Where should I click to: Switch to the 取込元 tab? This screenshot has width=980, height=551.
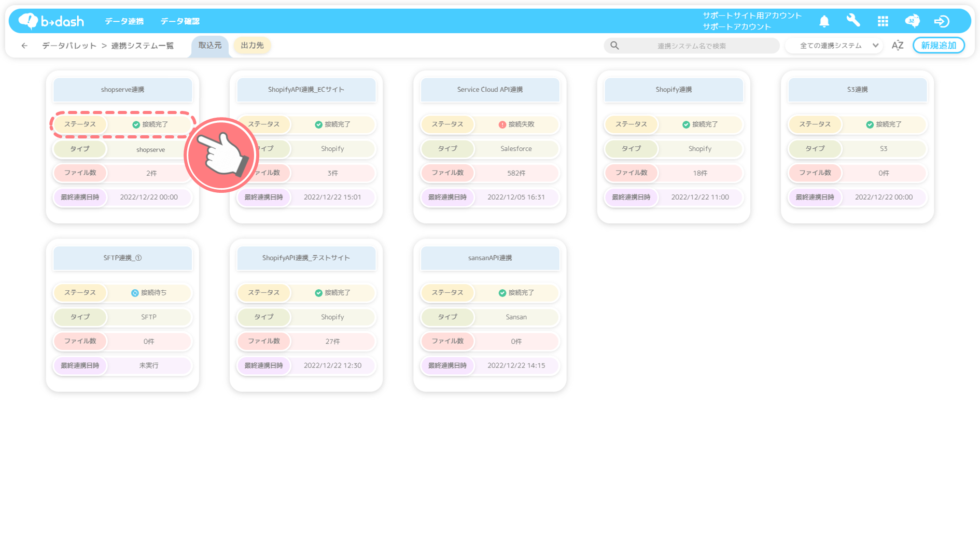pos(210,46)
